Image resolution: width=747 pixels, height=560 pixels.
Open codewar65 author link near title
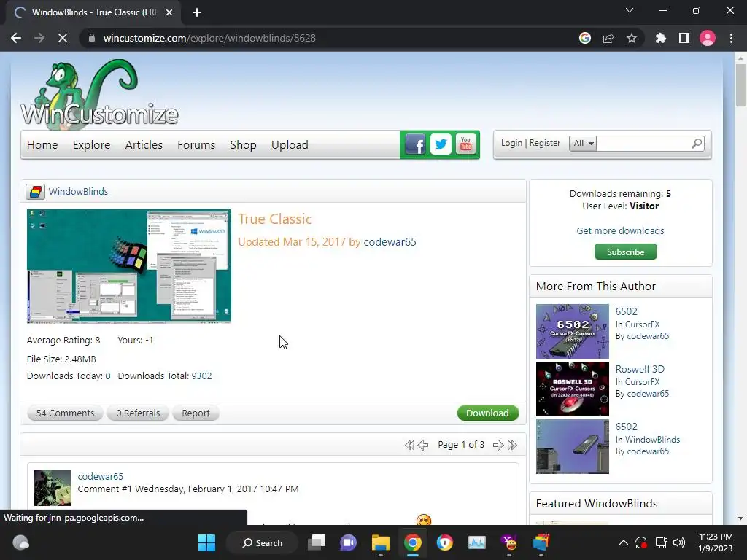coord(390,242)
